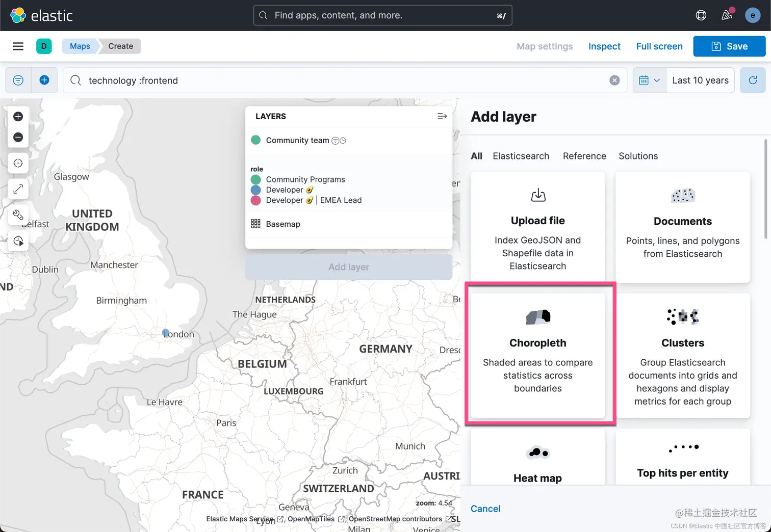Select the Heat map layer card
Image resolution: width=771 pixels, height=532 pixels.
538,457
